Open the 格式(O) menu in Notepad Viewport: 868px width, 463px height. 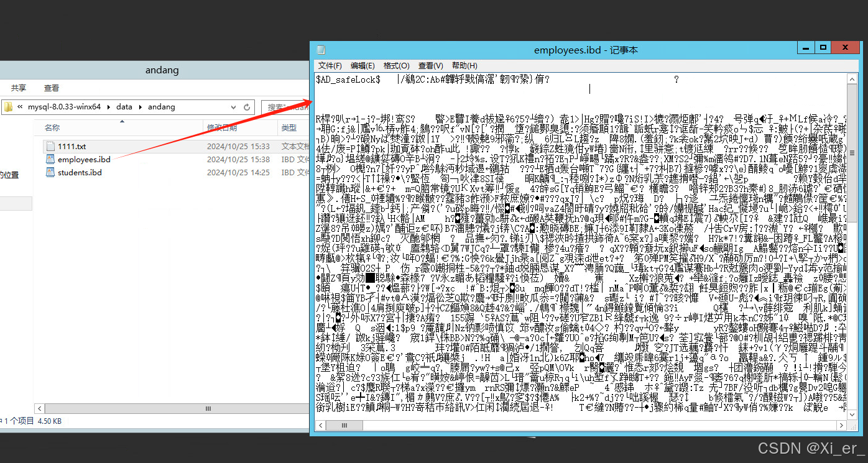(396, 65)
